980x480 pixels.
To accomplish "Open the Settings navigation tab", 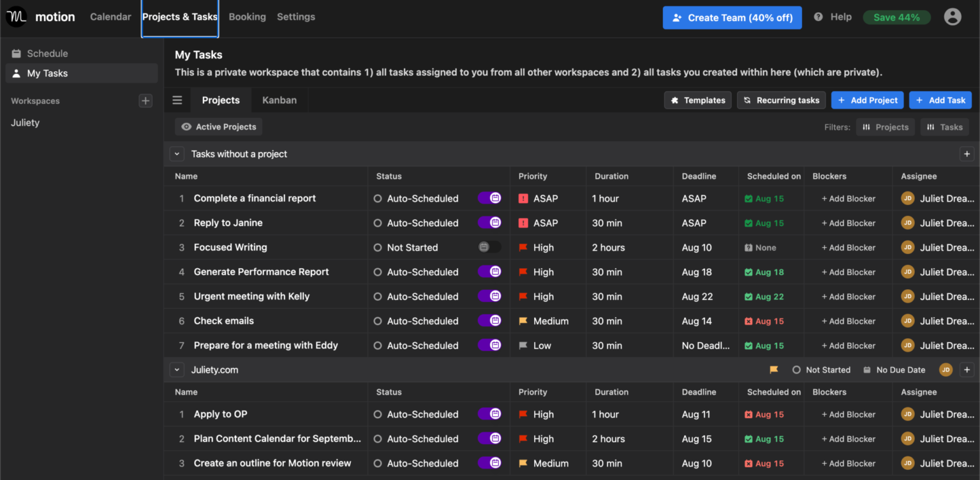I will [x=296, y=17].
